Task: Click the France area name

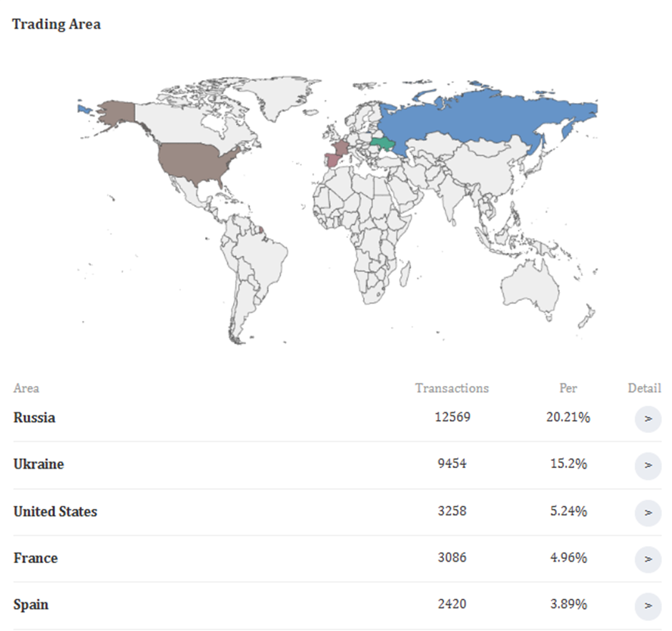Action: (x=36, y=558)
